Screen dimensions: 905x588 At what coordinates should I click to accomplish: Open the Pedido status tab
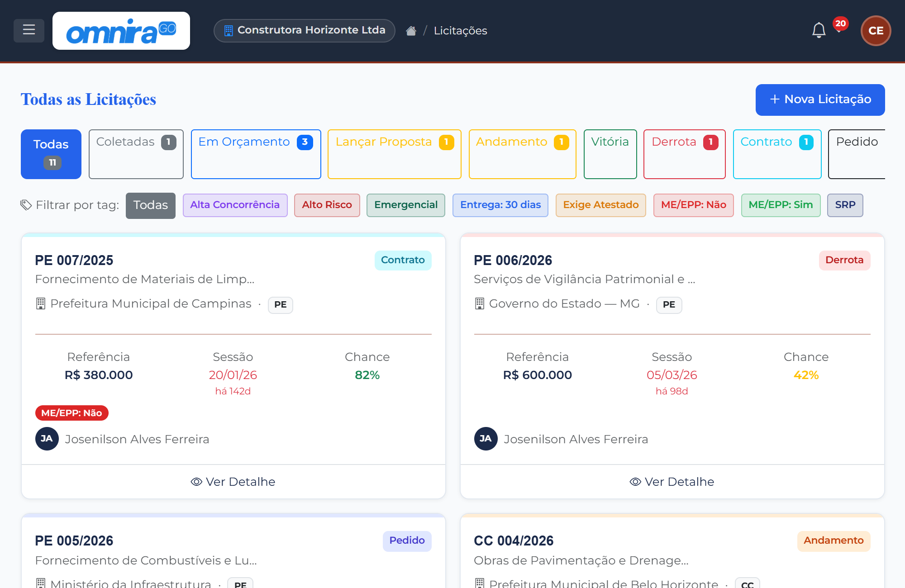point(857,154)
